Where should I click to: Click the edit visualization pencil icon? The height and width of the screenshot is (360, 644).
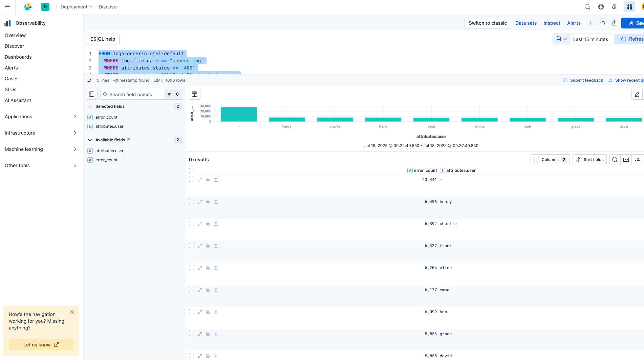click(637, 94)
